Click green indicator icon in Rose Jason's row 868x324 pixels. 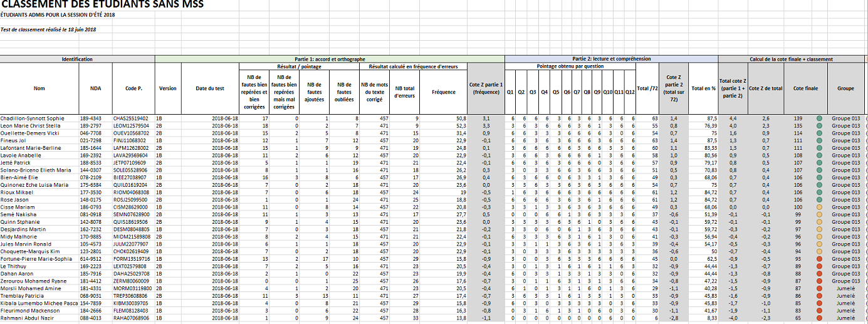point(818,199)
